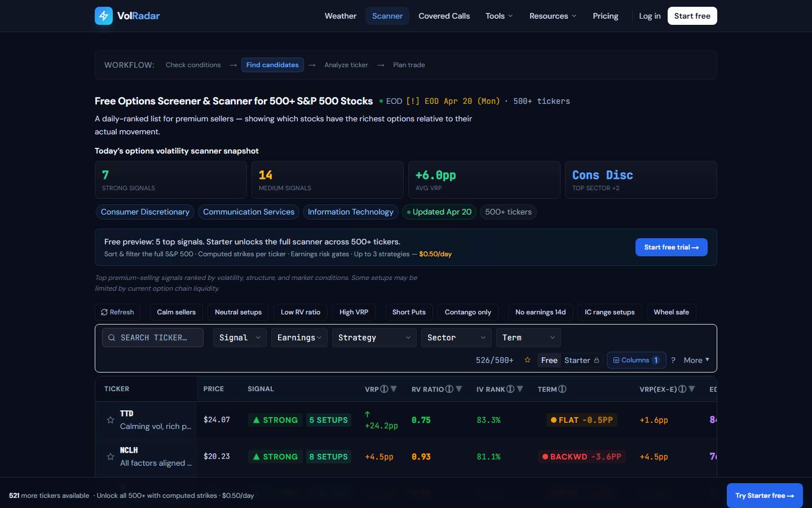This screenshot has width=812, height=508.
Task: Open the Weather tab in navbar
Action: [340, 16]
